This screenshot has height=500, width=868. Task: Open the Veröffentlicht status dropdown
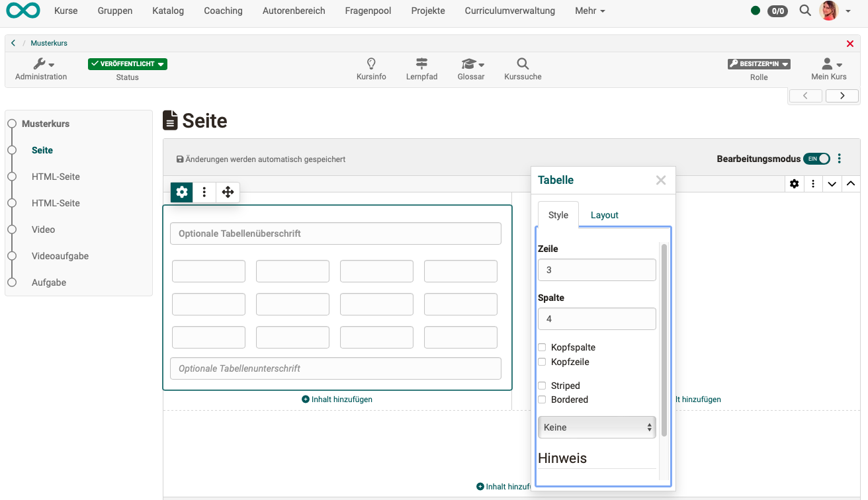coord(128,64)
